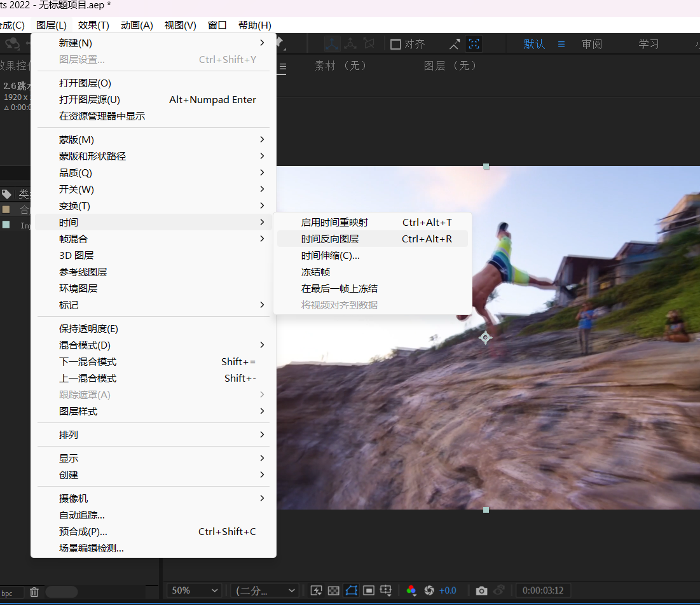
Task: Open the 动画(A) menu
Action: [137, 25]
